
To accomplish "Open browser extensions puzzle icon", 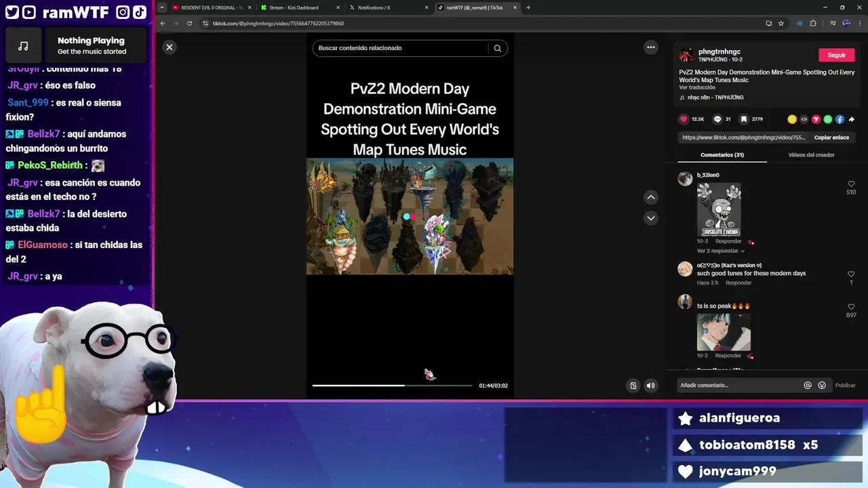I will [x=813, y=23].
